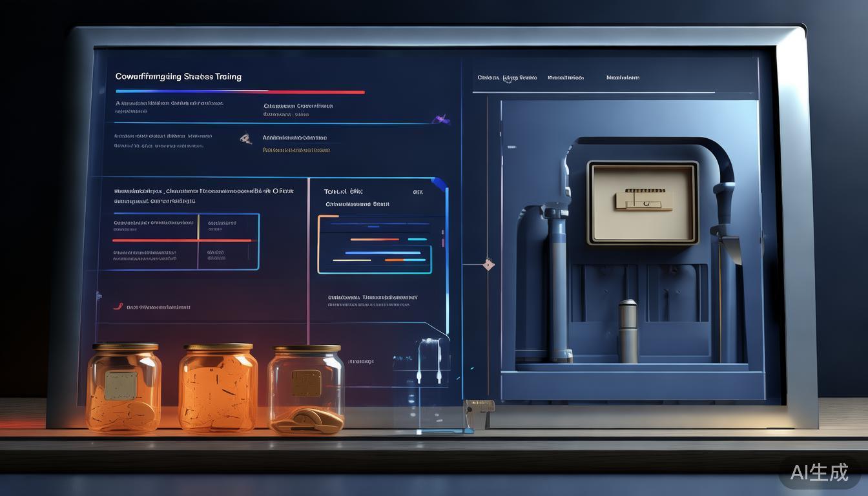Click the beige display screen on the machine

(642, 203)
